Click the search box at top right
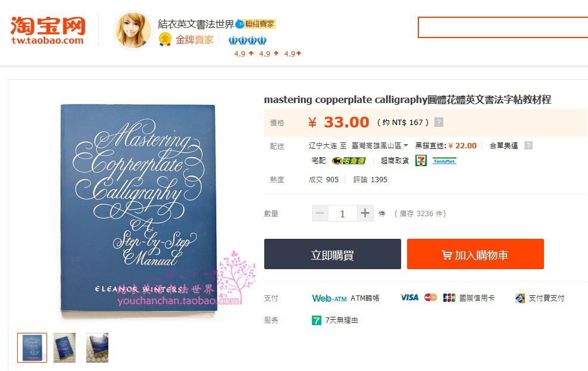This screenshot has height=371, width=588. [503, 27]
